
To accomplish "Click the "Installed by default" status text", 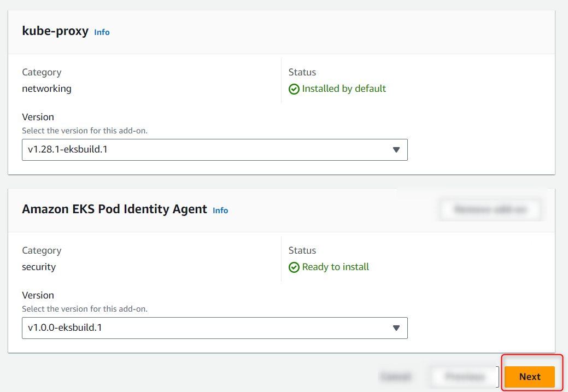I will pyautogui.click(x=343, y=88).
